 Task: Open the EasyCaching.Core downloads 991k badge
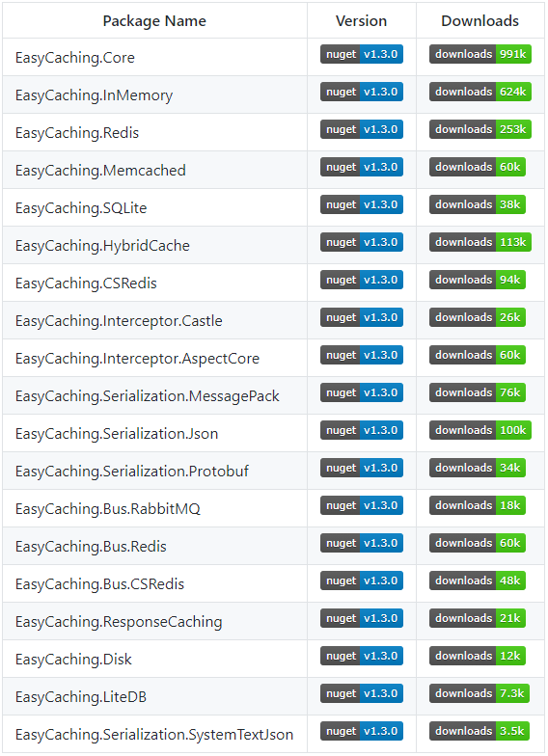point(480,54)
